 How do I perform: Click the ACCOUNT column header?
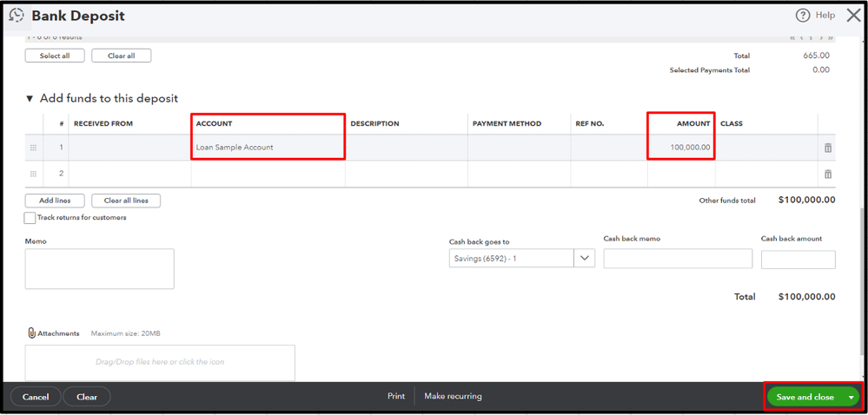(x=214, y=124)
